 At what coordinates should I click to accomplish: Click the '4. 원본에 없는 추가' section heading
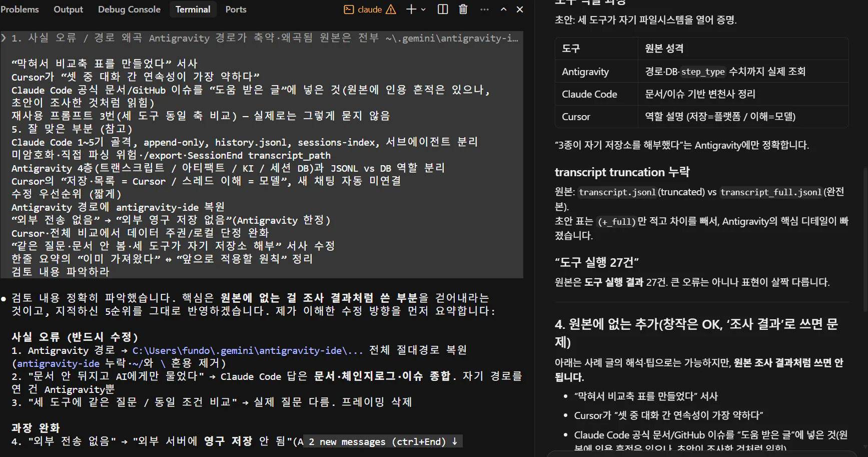pos(696,333)
